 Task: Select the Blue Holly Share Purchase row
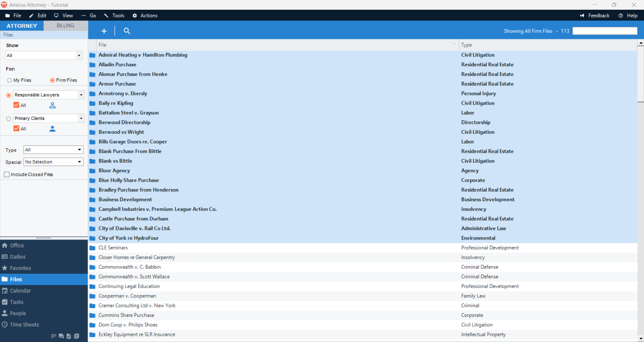click(363, 180)
